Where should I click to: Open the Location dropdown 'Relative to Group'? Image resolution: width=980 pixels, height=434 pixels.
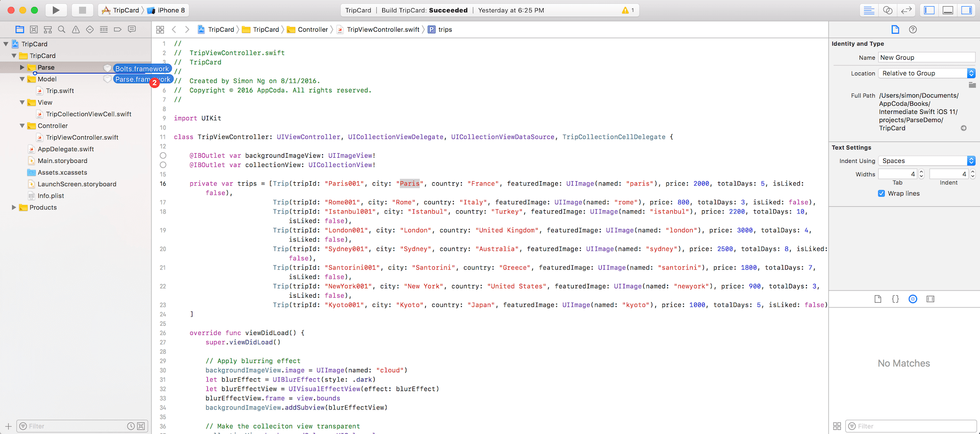926,74
